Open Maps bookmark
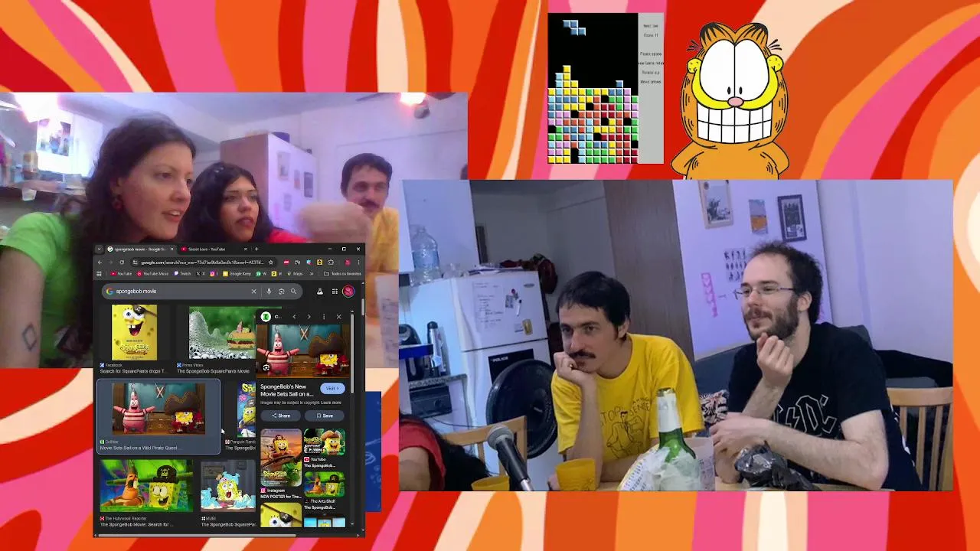 click(295, 274)
